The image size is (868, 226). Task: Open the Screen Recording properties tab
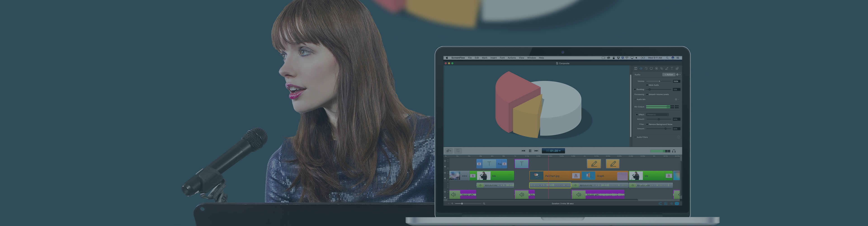[652, 68]
